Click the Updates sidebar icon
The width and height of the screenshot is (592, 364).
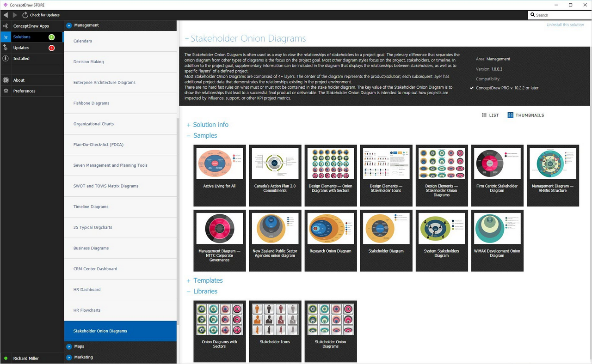pos(6,48)
